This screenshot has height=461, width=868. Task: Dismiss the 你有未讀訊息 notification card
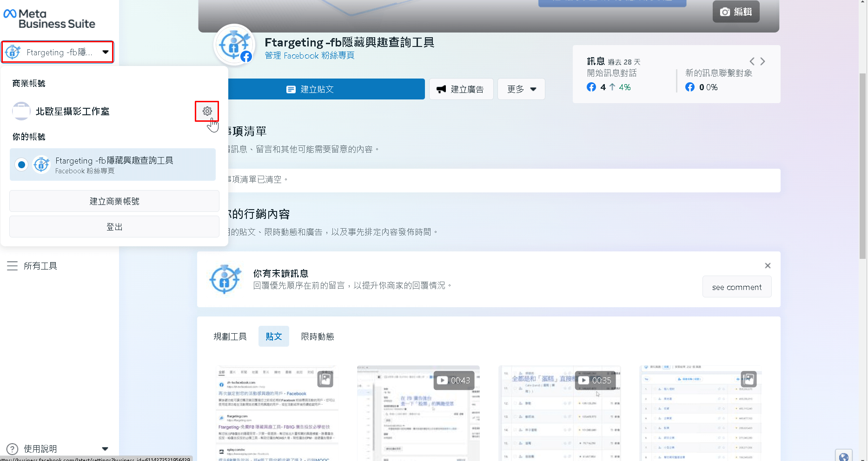(768, 266)
